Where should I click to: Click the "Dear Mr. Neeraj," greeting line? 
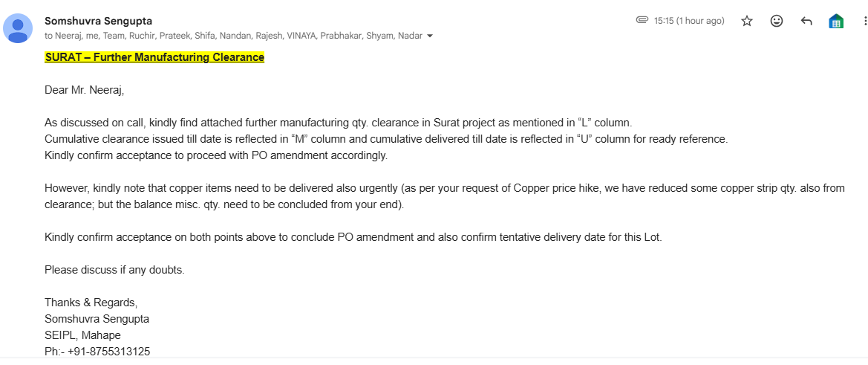tap(85, 90)
